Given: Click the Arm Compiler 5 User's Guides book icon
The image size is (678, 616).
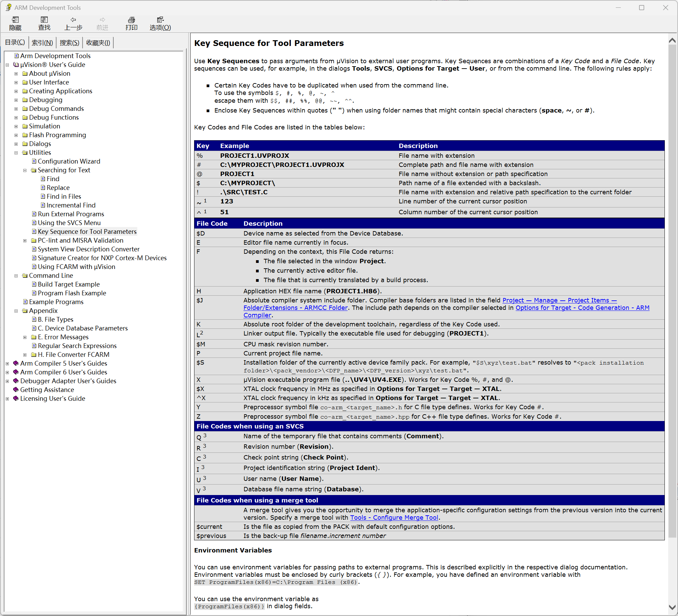Looking at the screenshot, I should [16, 363].
